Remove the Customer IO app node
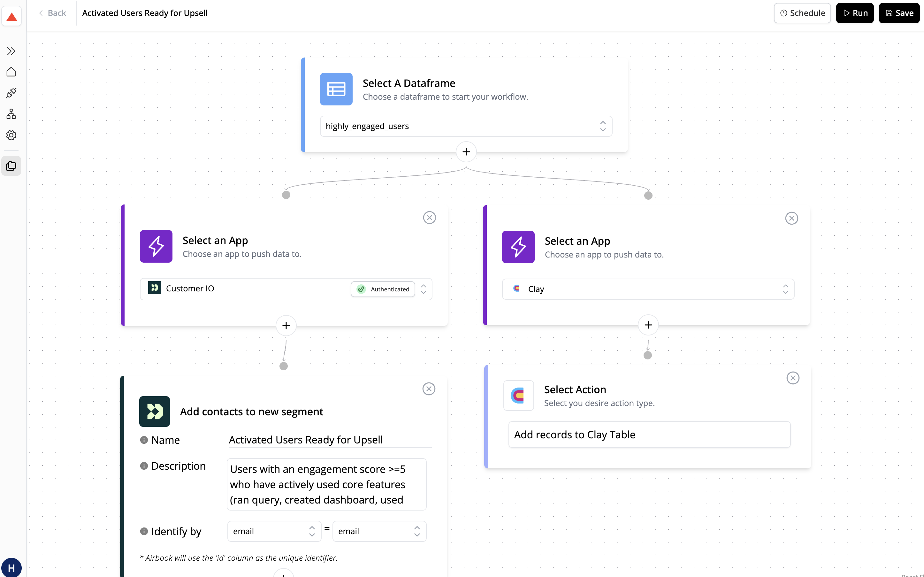Viewport: 924px width, 577px height. 429,218
